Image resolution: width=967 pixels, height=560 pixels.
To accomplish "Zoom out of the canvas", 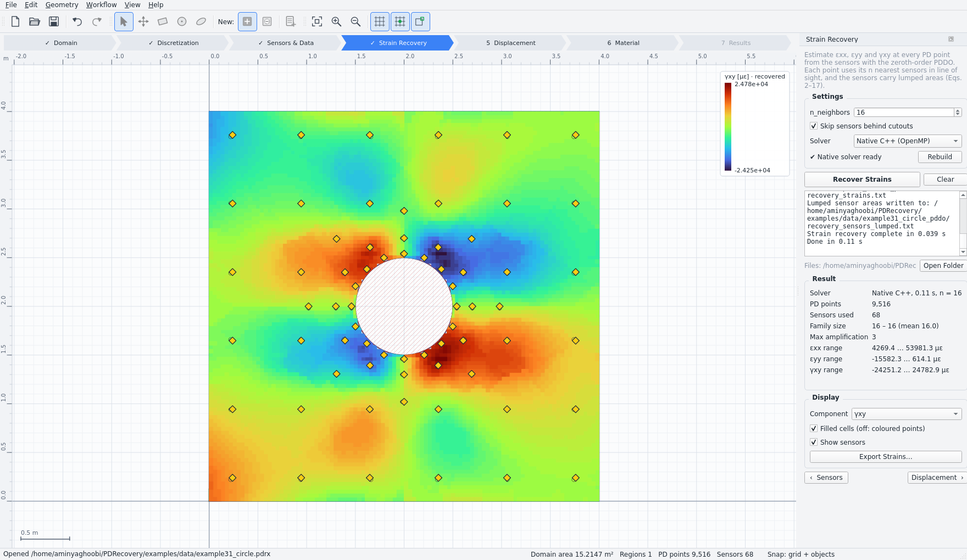I will [x=355, y=21].
